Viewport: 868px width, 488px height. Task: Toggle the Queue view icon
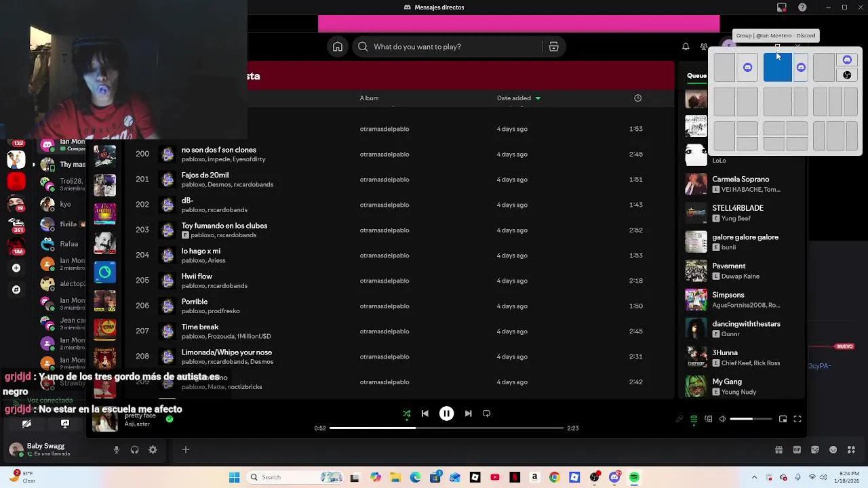(x=694, y=420)
